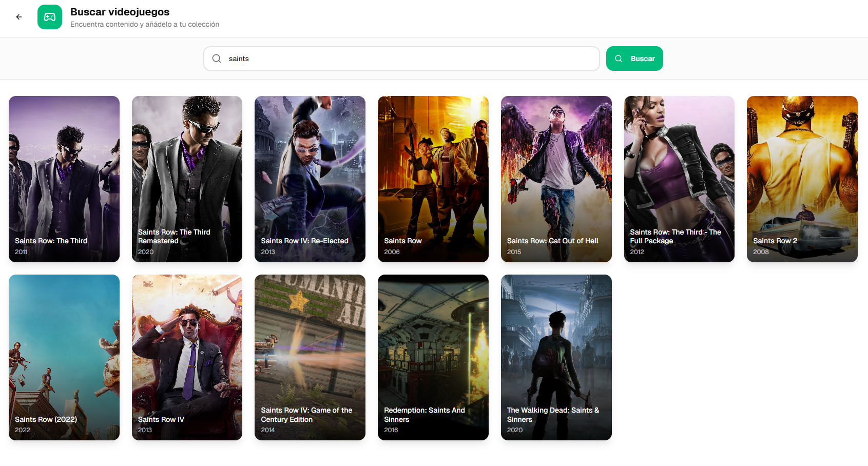The width and height of the screenshot is (868, 466).
Task: Open Saints Row IV from 2013
Action: [x=187, y=357]
